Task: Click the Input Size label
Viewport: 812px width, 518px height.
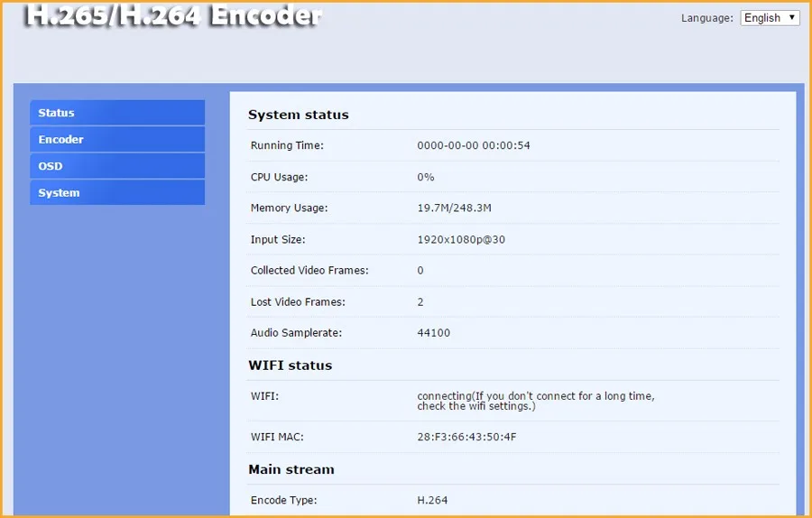Action: click(x=278, y=239)
